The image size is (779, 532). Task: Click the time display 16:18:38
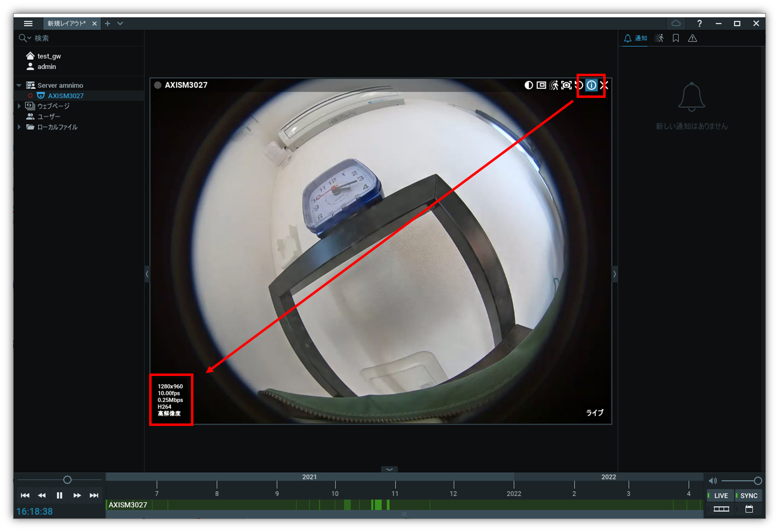35,511
